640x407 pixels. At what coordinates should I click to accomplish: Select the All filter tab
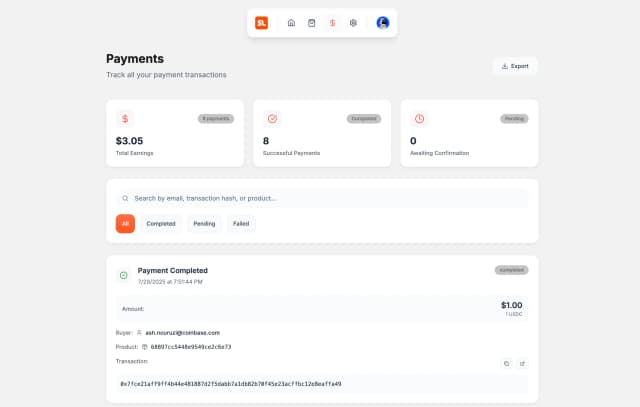125,224
